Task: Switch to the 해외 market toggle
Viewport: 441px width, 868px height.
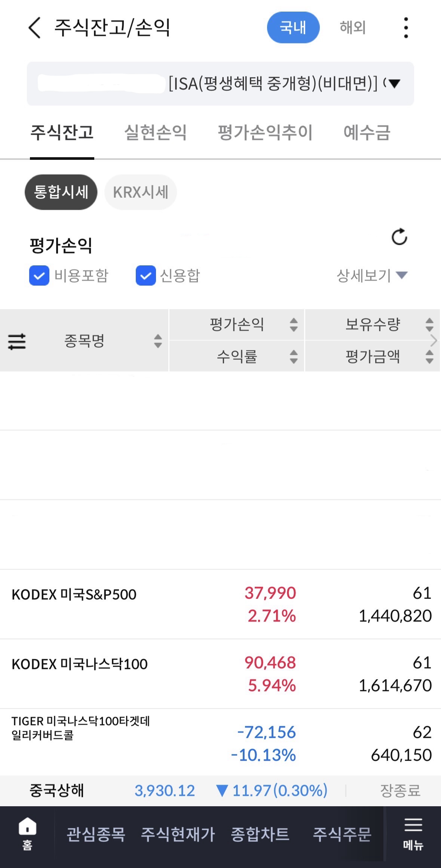Action: click(352, 27)
